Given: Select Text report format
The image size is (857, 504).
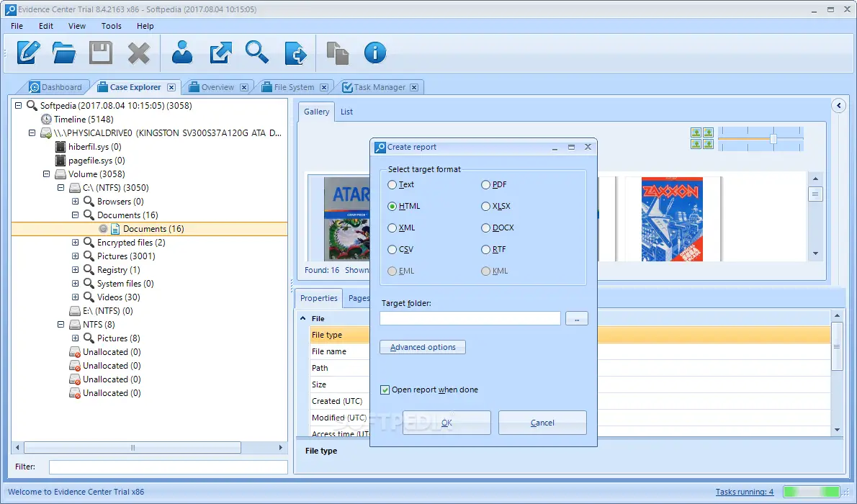Looking at the screenshot, I should (x=392, y=185).
